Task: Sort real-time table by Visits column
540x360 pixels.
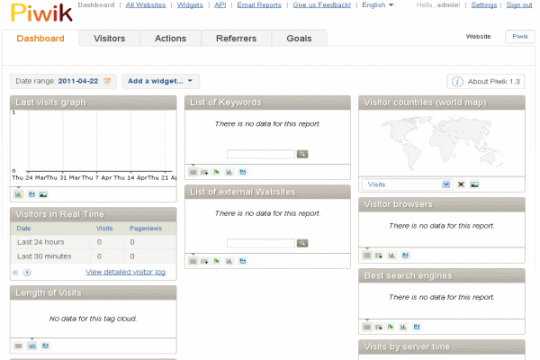Action: click(x=104, y=228)
